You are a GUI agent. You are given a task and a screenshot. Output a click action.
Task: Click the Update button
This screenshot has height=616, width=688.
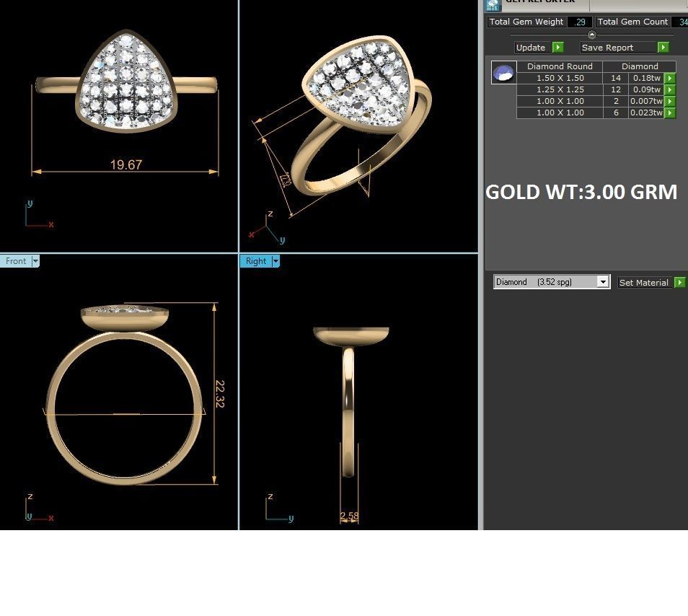532,48
